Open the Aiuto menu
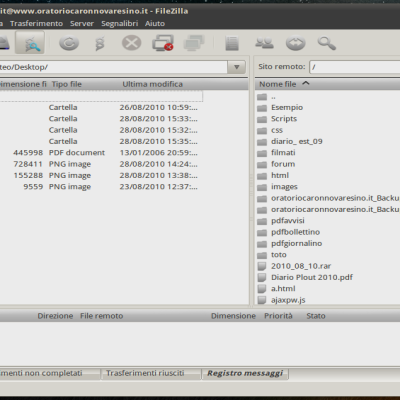Screen dimensions: 400x400 [155, 24]
